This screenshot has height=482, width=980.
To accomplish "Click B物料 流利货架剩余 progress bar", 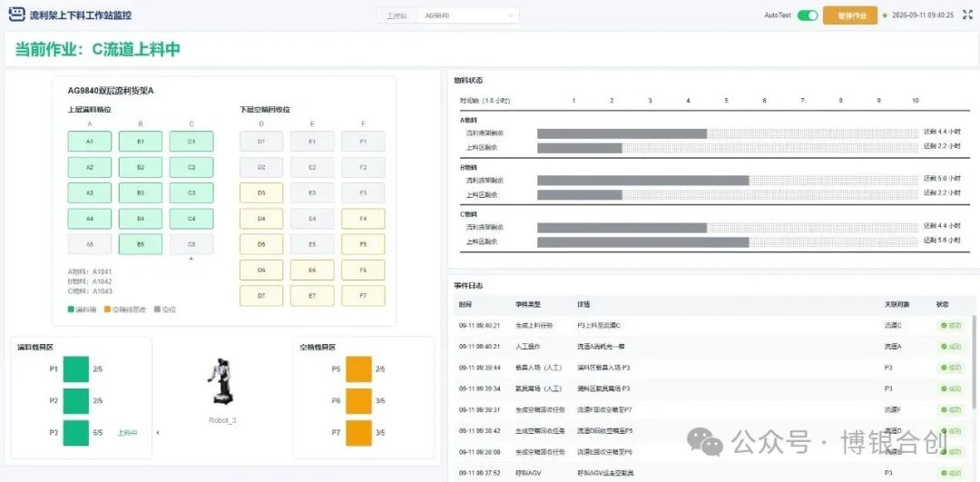I will click(728, 180).
